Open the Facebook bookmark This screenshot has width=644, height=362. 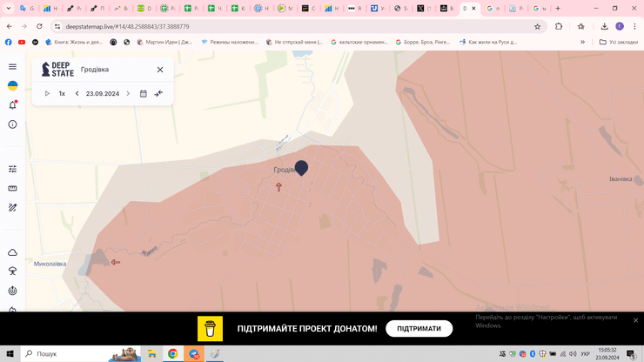click(x=8, y=42)
